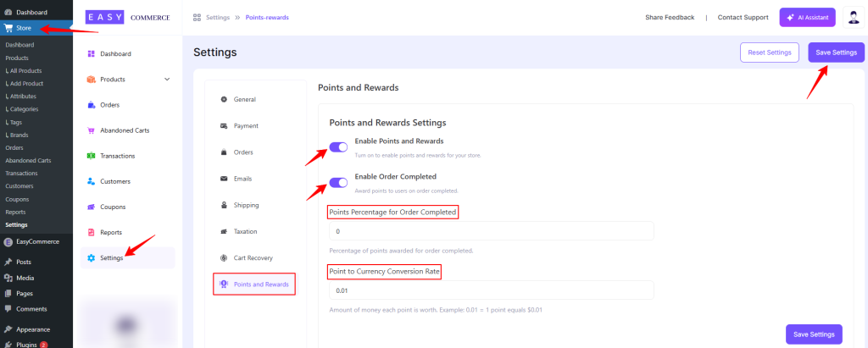Viewport: 868px width, 348px height.
Task: Open Coupons in WordPress submenu
Action: point(17,199)
